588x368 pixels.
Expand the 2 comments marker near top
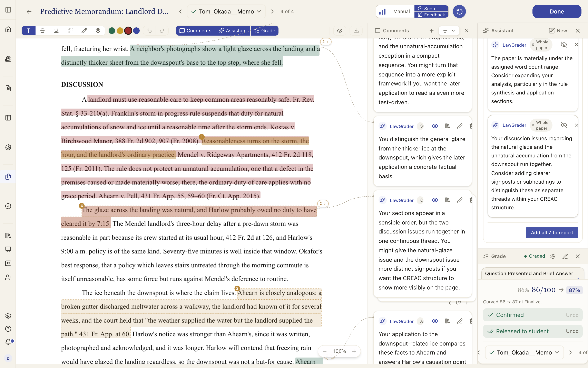coord(326,42)
